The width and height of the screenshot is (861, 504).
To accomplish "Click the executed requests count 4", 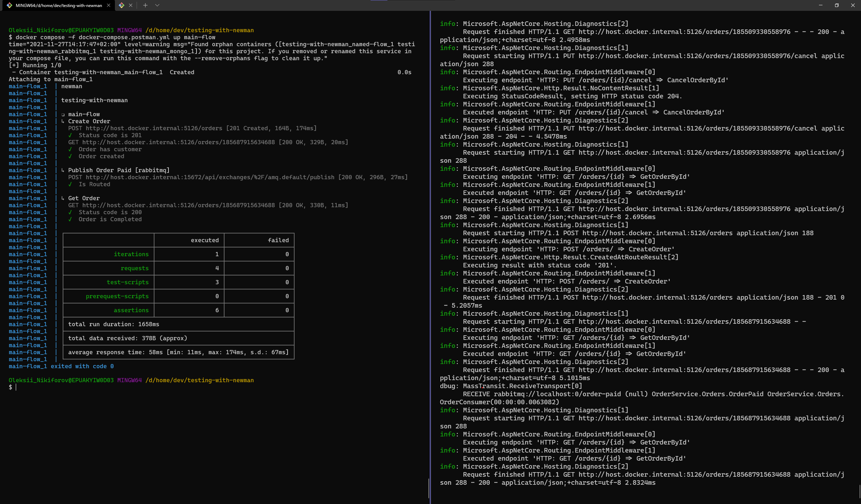I will (x=217, y=268).
